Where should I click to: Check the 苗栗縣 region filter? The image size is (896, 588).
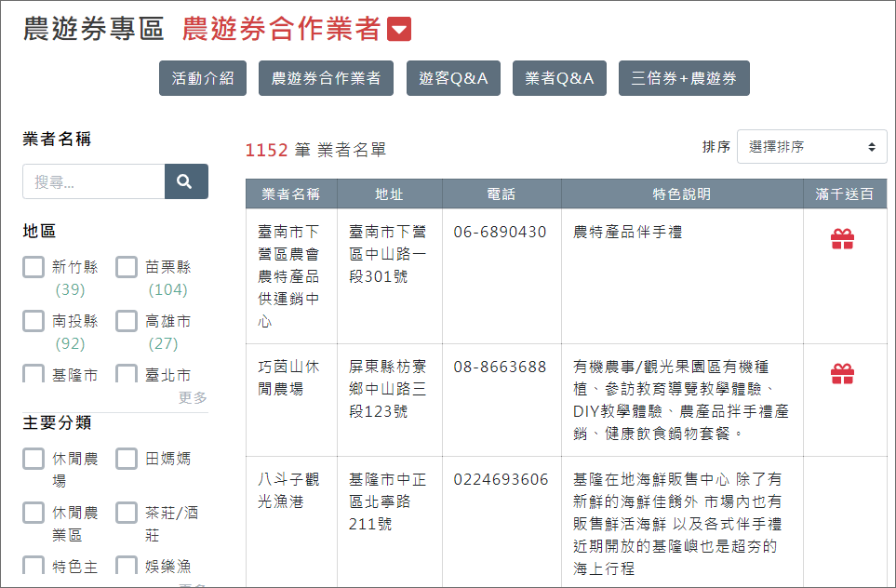[x=126, y=266]
